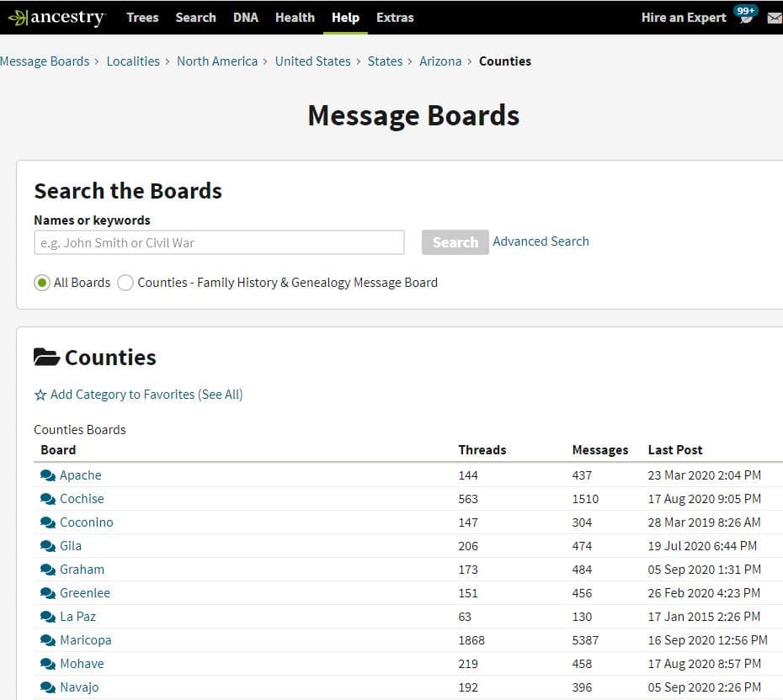The image size is (783, 700).
Task: Click the Apache board chat bubble icon
Action: (x=47, y=475)
